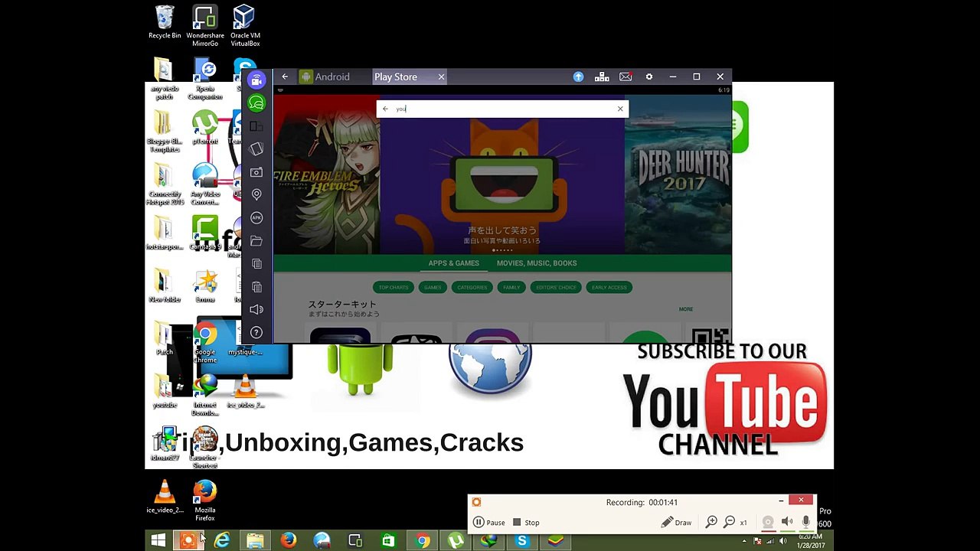Open the CATEGORIES chip

[x=472, y=288]
